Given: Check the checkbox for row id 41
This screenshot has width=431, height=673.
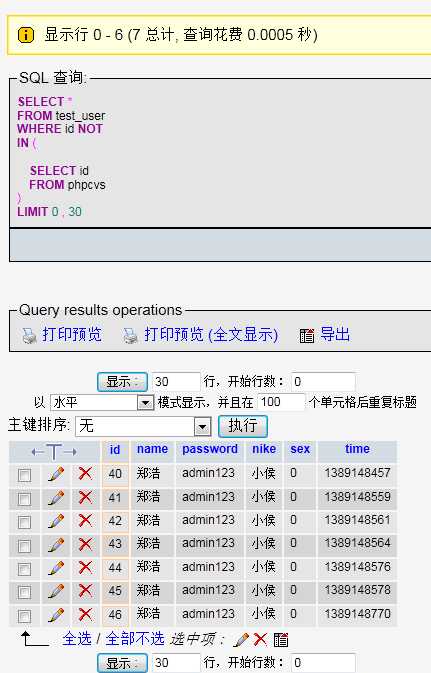Looking at the screenshot, I should coord(24,499).
